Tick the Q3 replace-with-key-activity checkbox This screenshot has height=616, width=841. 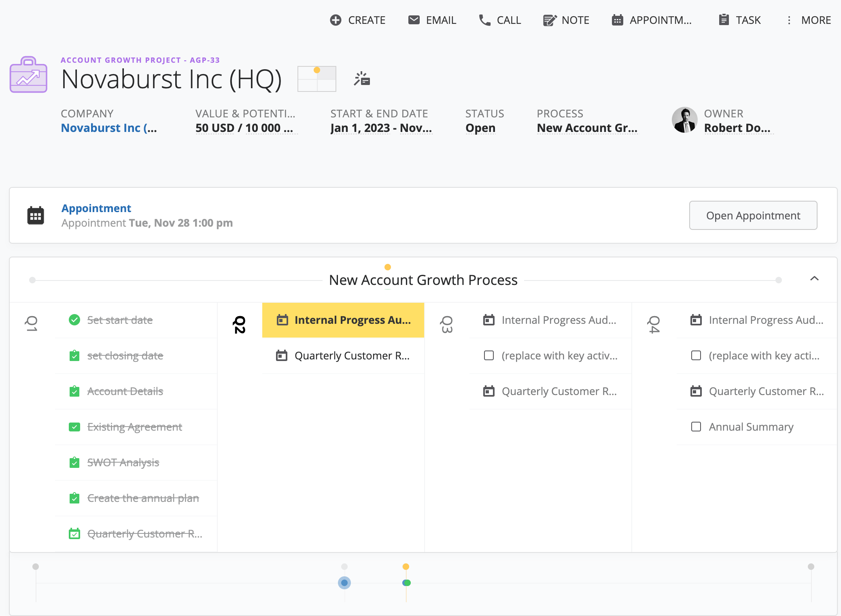point(488,355)
